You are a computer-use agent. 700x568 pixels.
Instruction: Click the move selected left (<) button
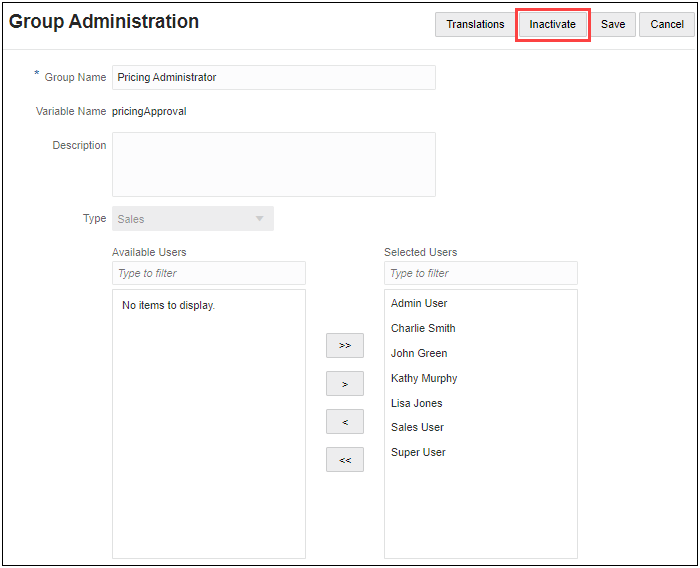click(x=345, y=422)
